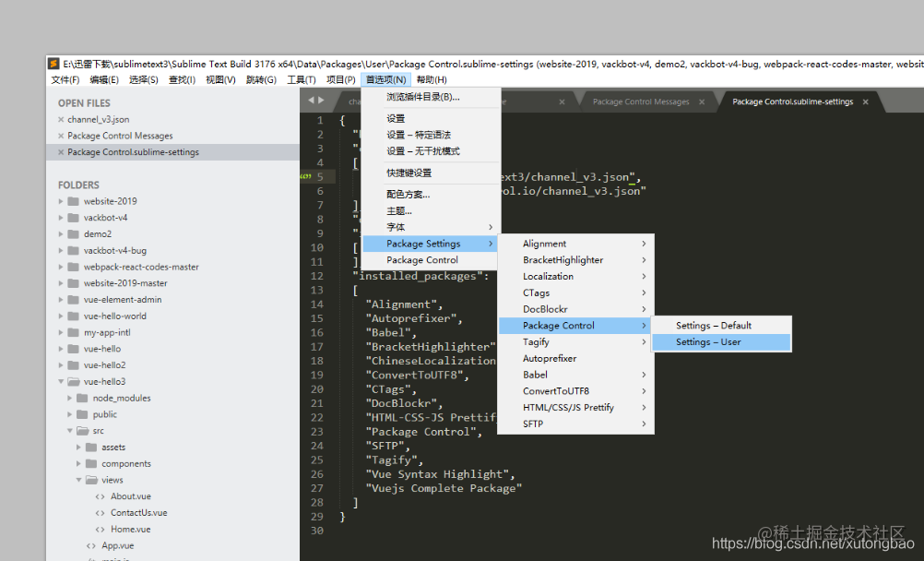This screenshot has width=924, height=561.
Task: Expand the vackbot-v4 folder
Action: [x=61, y=218]
